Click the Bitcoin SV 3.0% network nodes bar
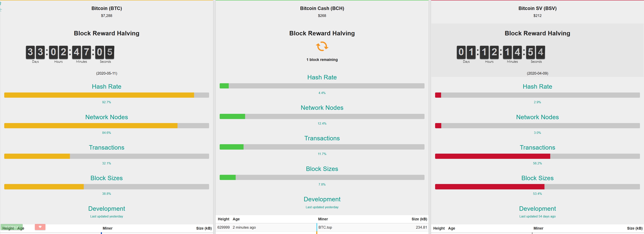The image size is (644, 234). tap(538, 126)
